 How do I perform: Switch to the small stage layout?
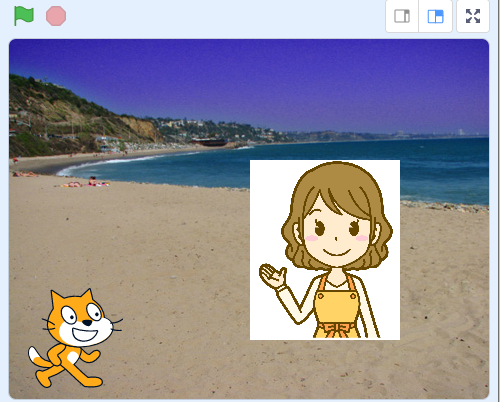tap(402, 16)
